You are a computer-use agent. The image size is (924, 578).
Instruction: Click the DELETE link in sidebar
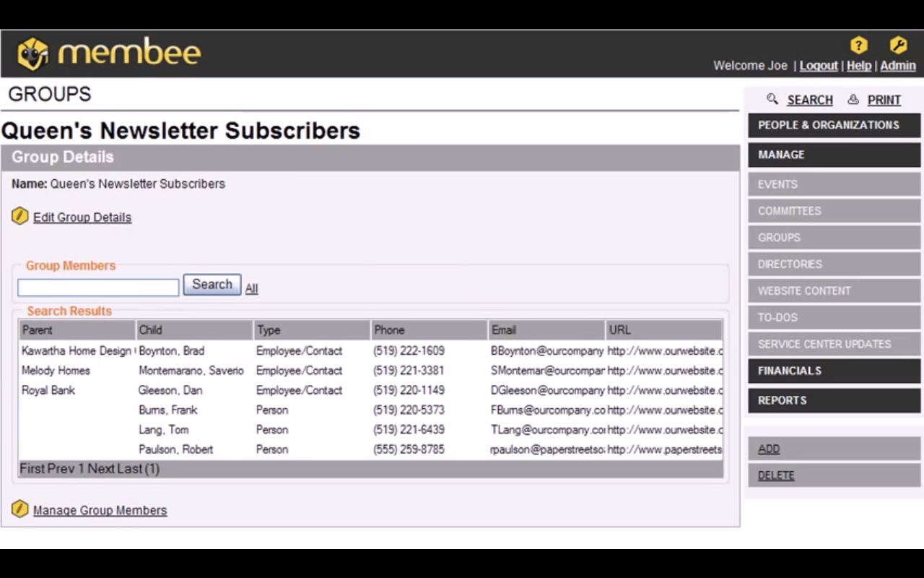[776, 475]
